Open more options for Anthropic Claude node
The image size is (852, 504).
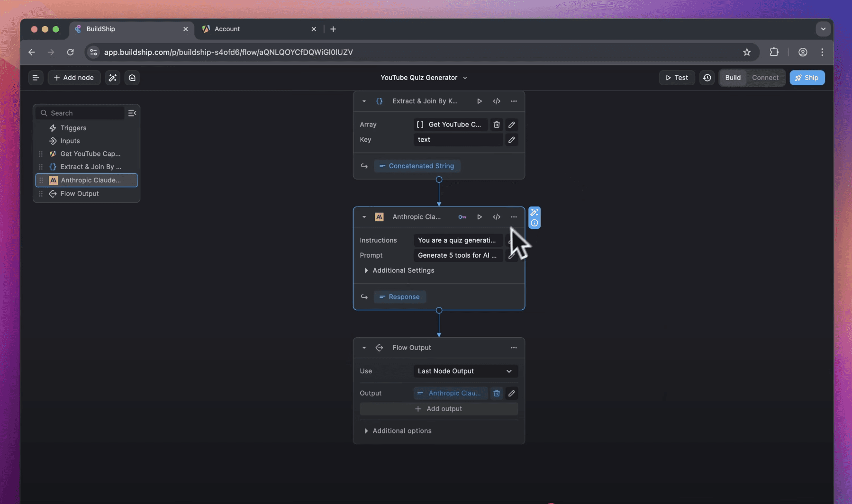[x=514, y=217]
